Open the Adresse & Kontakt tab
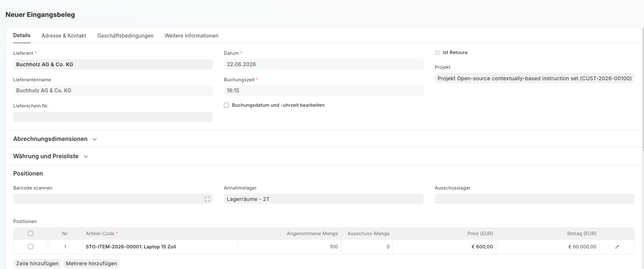Image resolution: width=644 pixels, height=269 pixels. tap(64, 36)
